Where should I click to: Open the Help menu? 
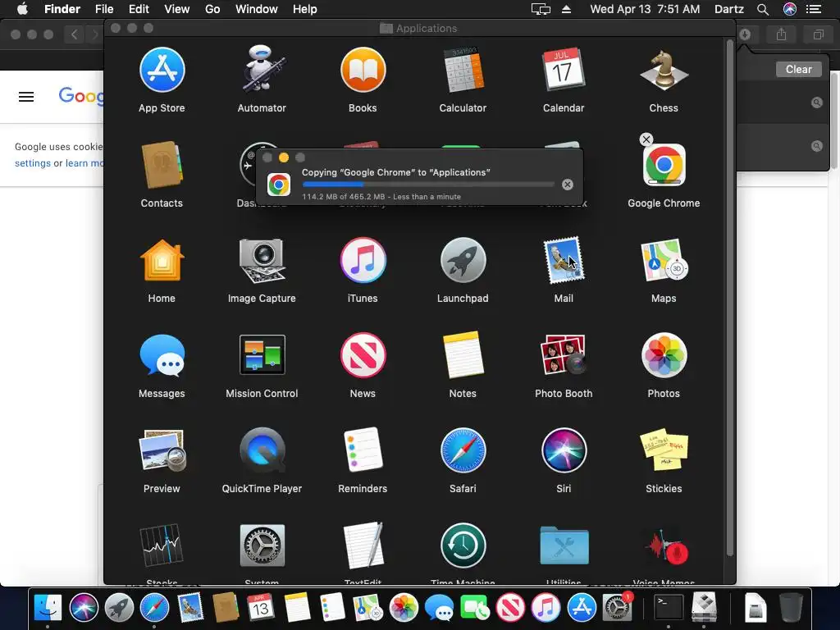point(305,9)
